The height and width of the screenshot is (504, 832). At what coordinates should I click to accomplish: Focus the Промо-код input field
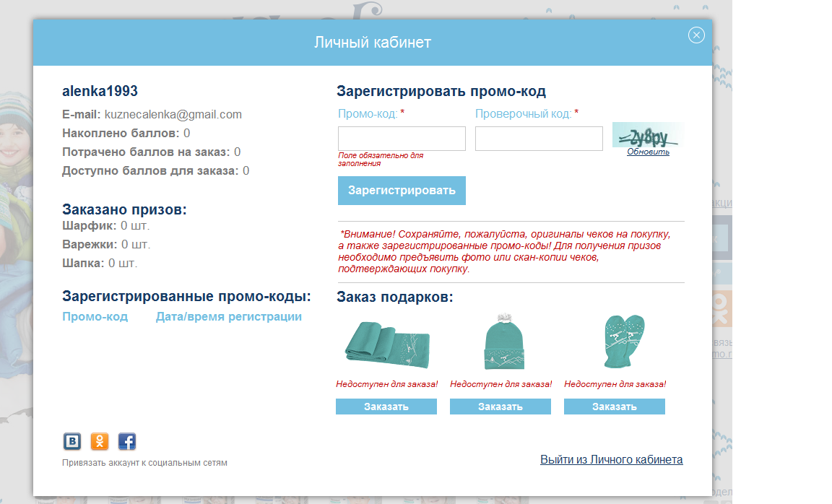coord(402,139)
